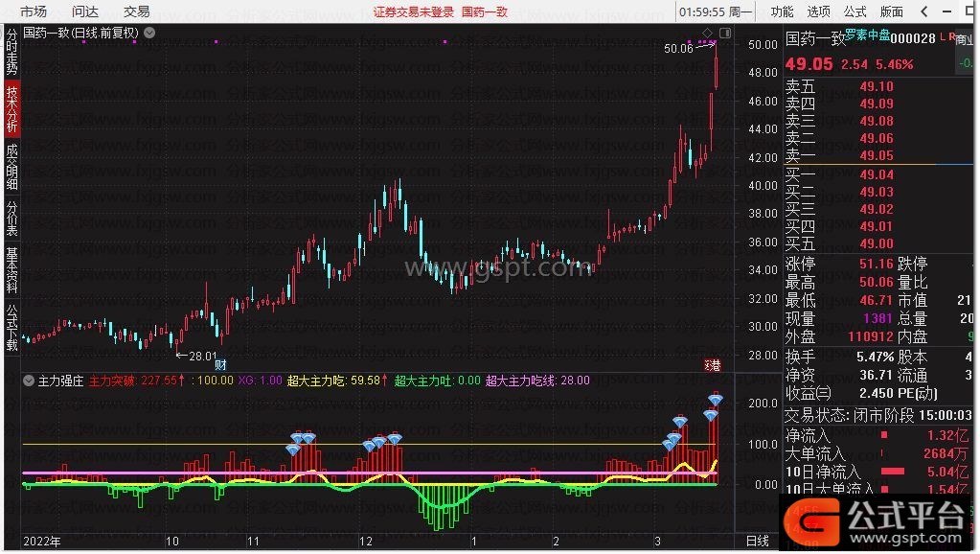This screenshot has height=554, width=980.
Task: Click the 日线 period label
Action: coord(758,541)
